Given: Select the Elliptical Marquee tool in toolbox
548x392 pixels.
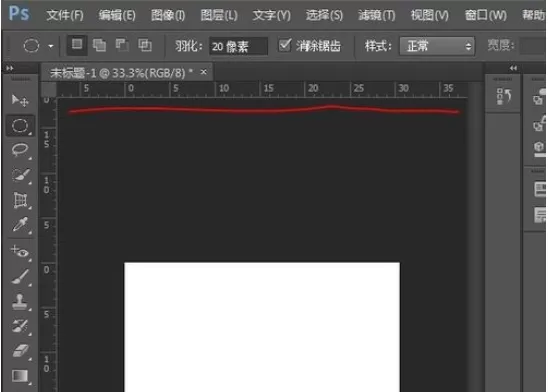Looking at the screenshot, I should click(x=20, y=126).
